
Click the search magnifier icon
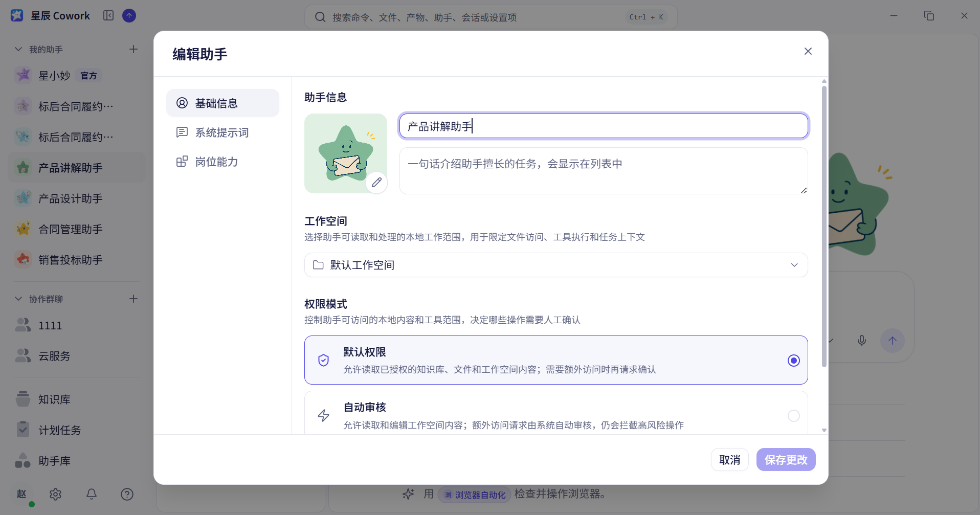[320, 17]
